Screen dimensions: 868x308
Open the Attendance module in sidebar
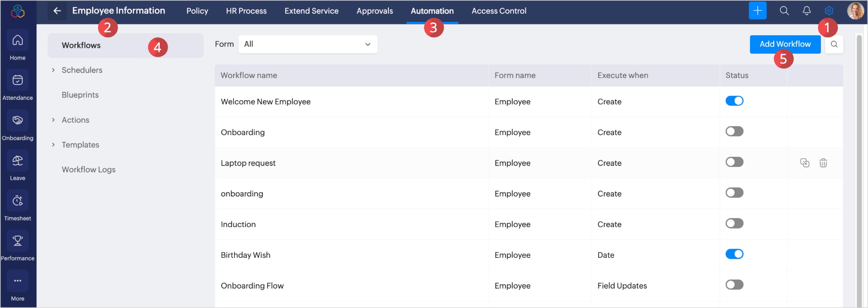pos(17,80)
